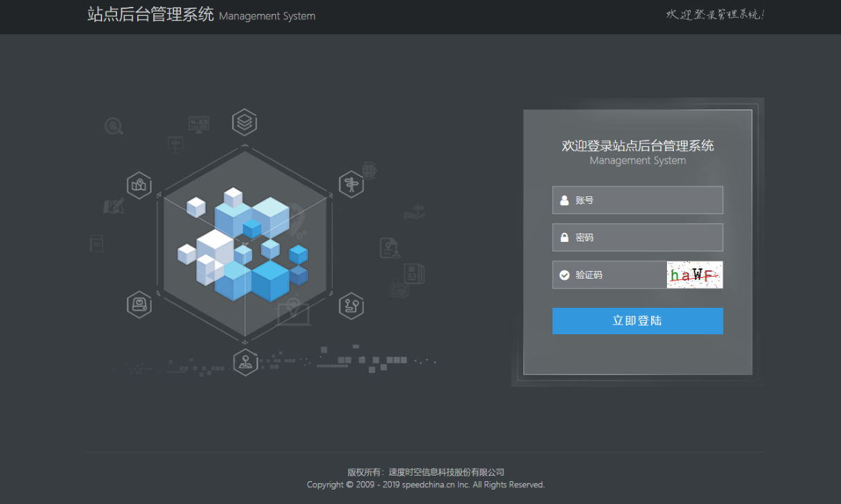Focus the 密码 password input field
The height and width of the screenshot is (504, 841).
645,238
